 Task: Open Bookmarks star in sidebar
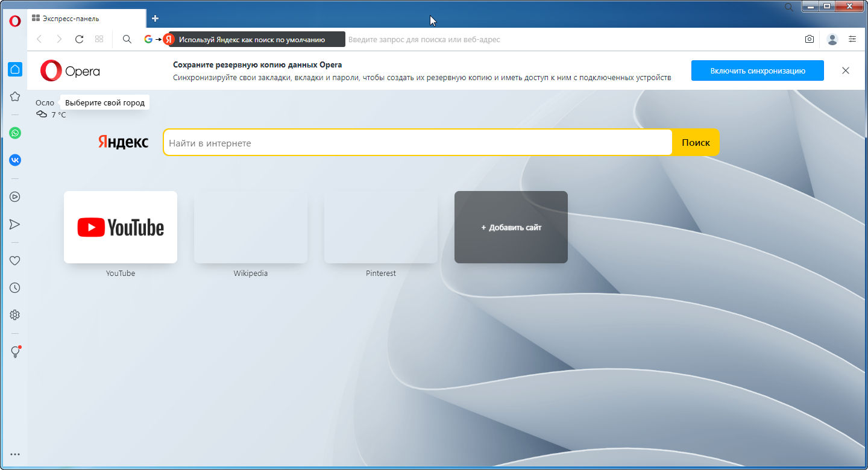point(15,96)
